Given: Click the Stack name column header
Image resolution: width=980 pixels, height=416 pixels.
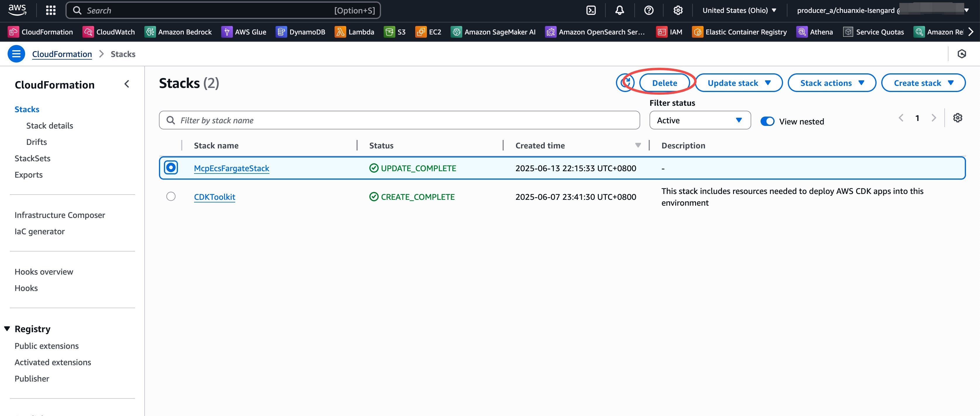Looking at the screenshot, I should coord(216,145).
